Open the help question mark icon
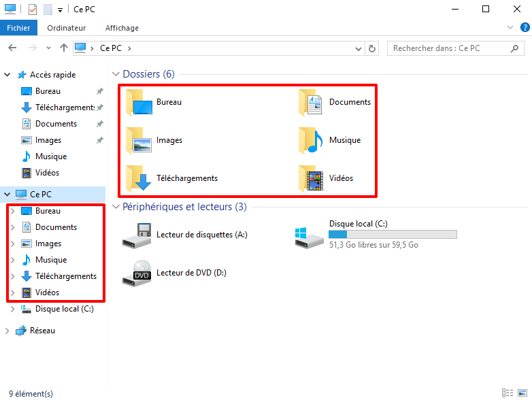This screenshot has height=400, width=532. point(525,27)
